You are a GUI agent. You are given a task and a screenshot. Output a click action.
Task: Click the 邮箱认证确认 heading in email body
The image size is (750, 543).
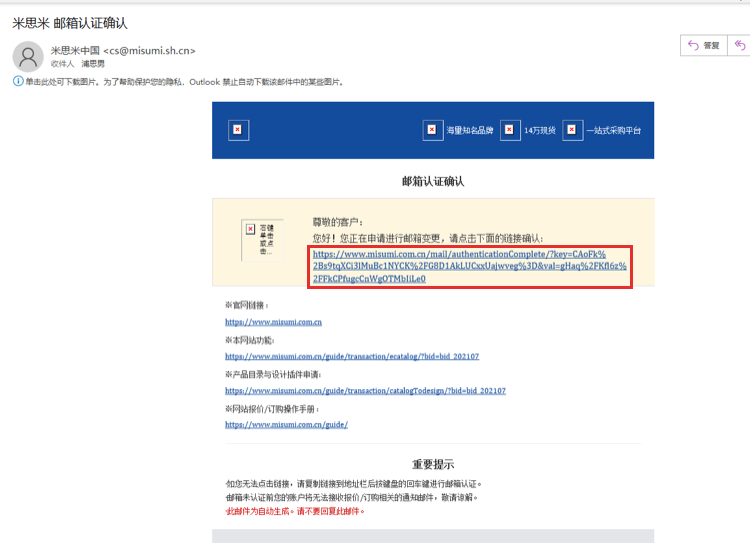433,181
